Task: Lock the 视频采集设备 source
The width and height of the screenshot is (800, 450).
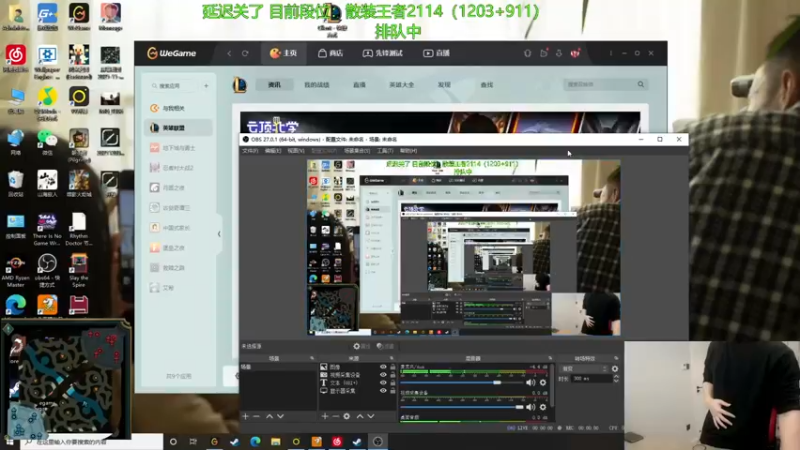Action: tap(393, 374)
